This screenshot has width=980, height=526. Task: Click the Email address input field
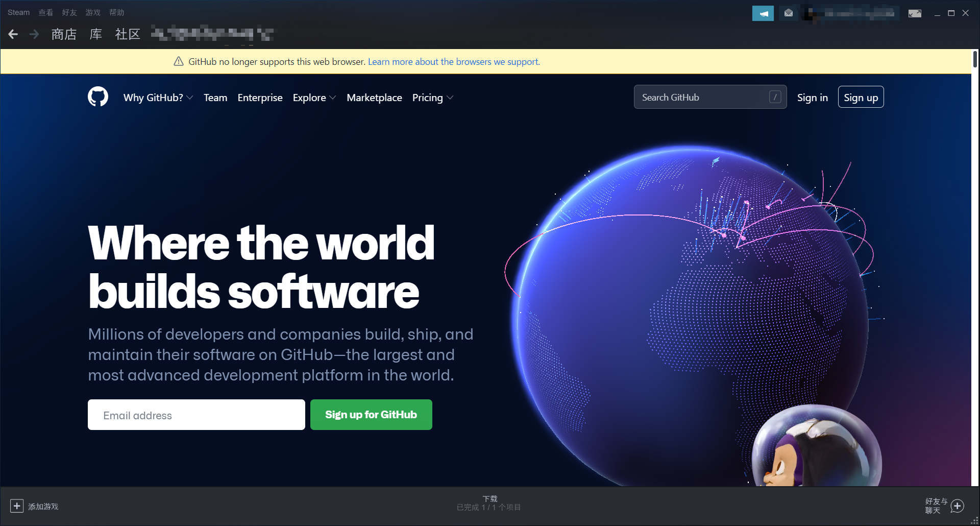[x=196, y=415]
